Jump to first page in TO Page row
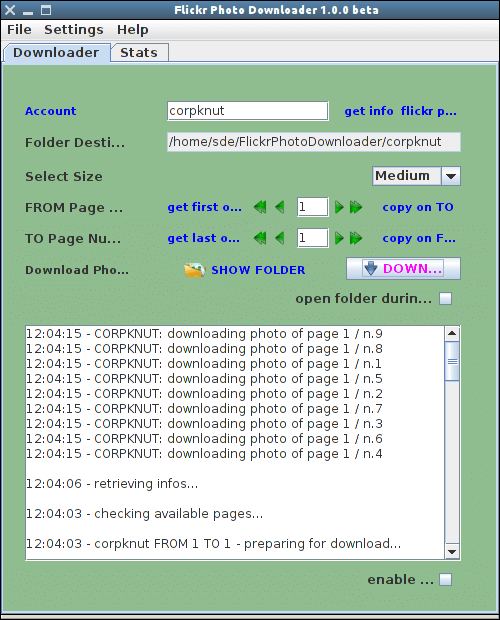The image size is (500, 620). tap(260, 238)
